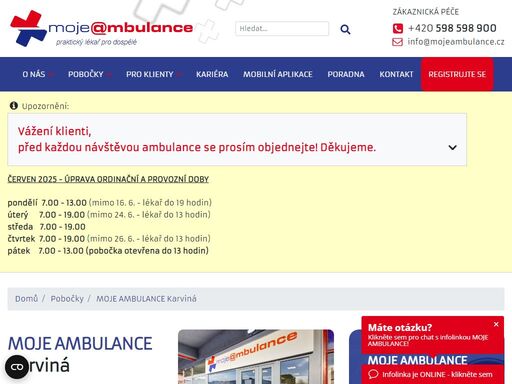Screen dimensions: 512x384
Task: Go to Domů in the breadcrumb
Action: pos(26,299)
